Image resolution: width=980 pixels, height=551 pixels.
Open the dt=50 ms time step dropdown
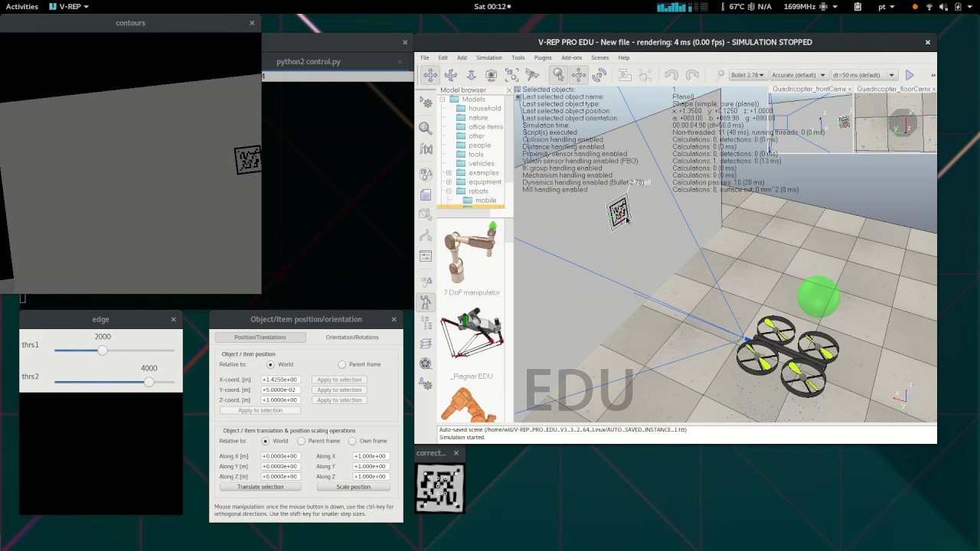[x=864, y=75]
